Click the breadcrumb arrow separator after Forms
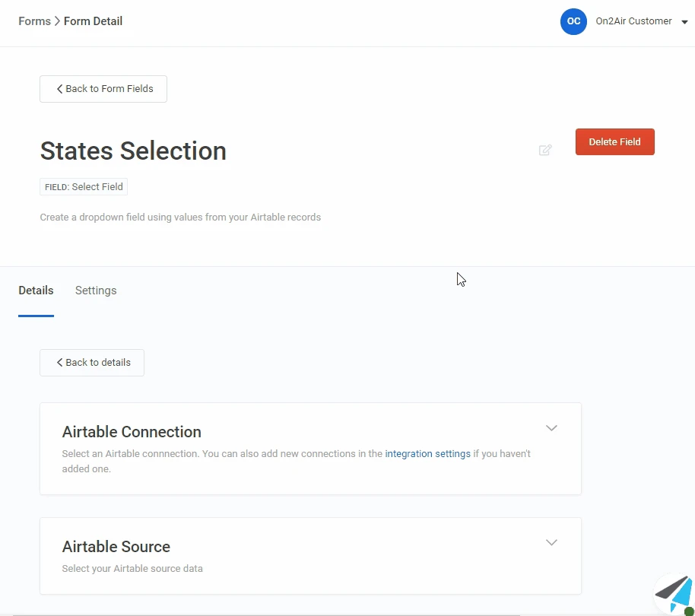 point(57,21)
